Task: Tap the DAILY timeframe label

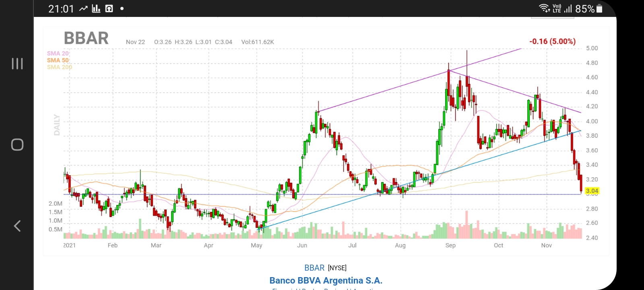Action: [57, 125]
